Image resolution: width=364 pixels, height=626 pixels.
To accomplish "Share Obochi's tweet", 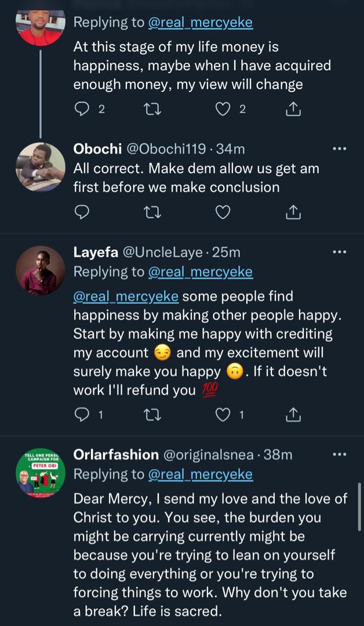I will pyautogui.click(x=293, y=213).
